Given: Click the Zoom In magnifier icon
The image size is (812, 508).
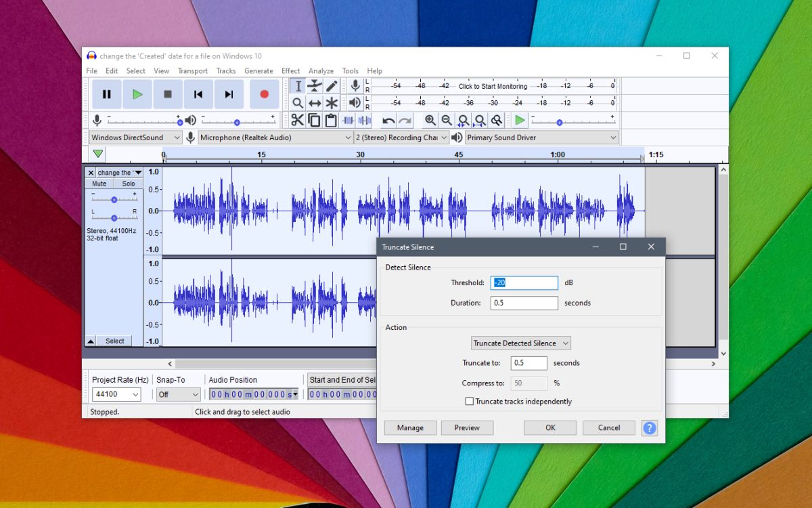Looking at the screenshot, I should coord(430,120).
